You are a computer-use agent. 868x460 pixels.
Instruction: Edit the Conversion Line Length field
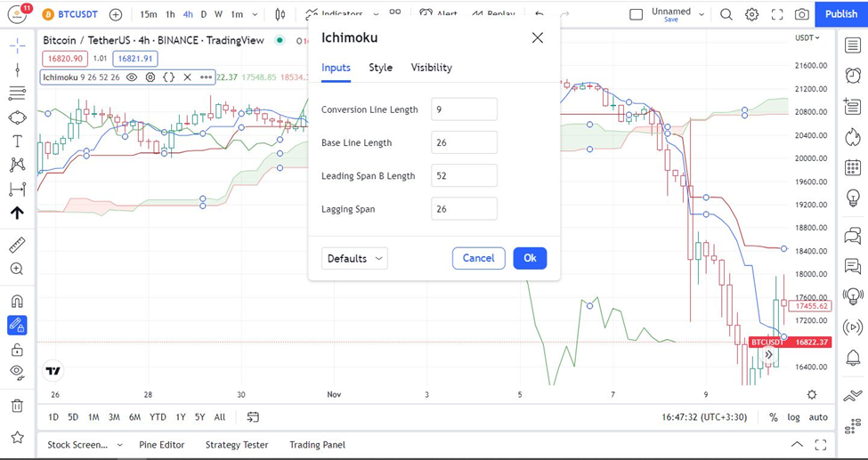click(464, 109)
